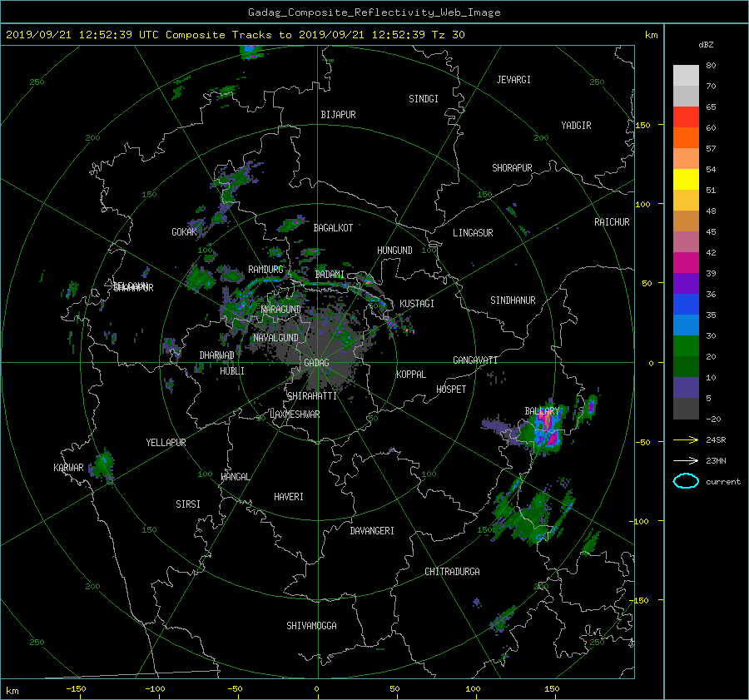749x700 pixels.
Task: Click the RAICHUR city label
Action: [x=612, y=222]
